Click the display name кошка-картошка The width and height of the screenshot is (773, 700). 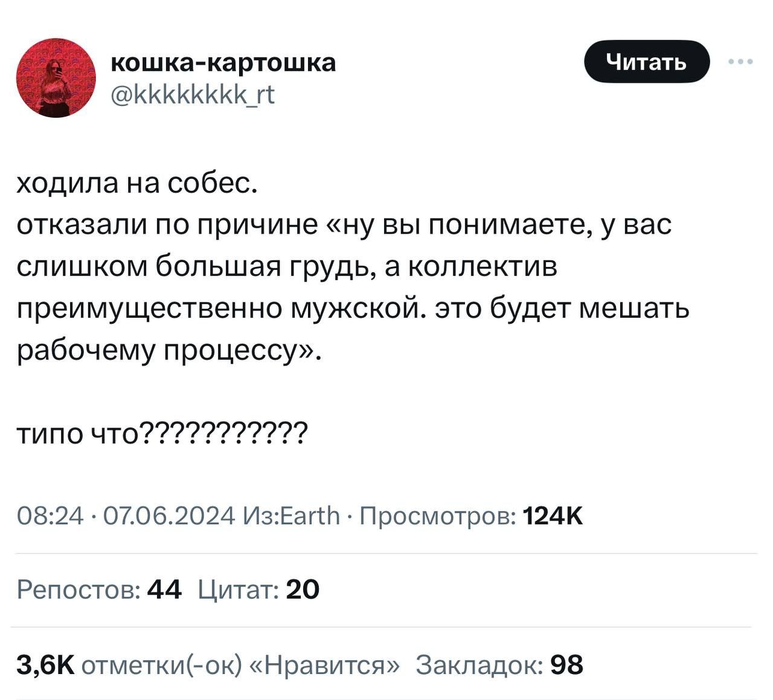[223, 62]
